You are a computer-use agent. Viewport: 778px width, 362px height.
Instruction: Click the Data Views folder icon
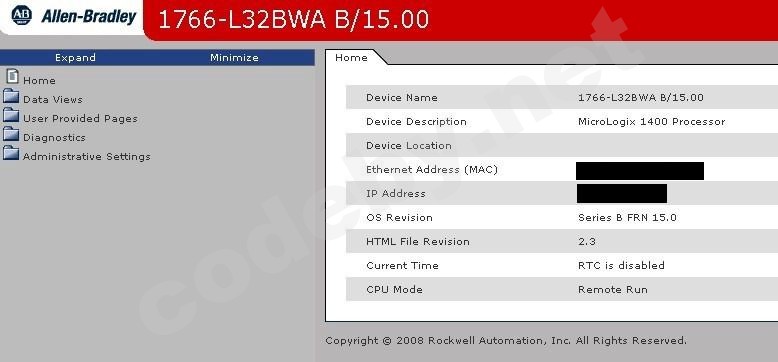11,96
